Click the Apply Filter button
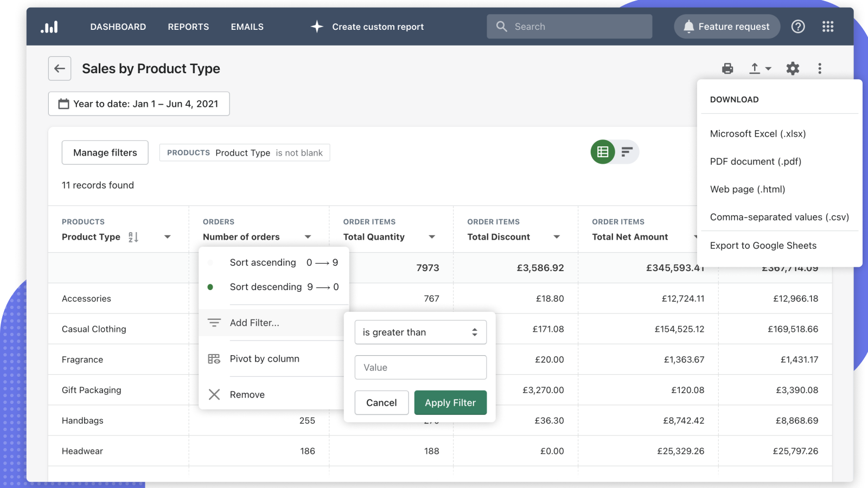868x488 pixels. 450,402
